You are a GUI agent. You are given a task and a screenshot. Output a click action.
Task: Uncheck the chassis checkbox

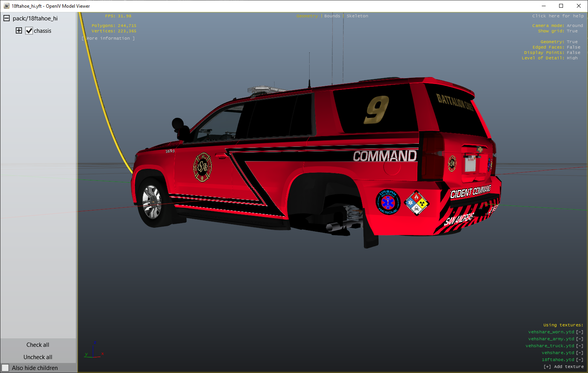[29, 31]
